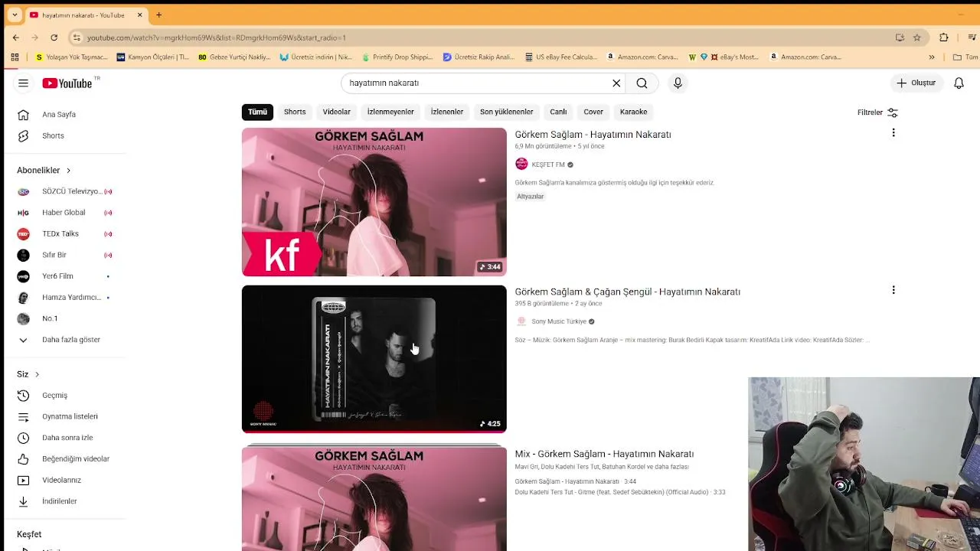Open the browser apps grid icon
This screenshot has height=551, width=980.
15,57
